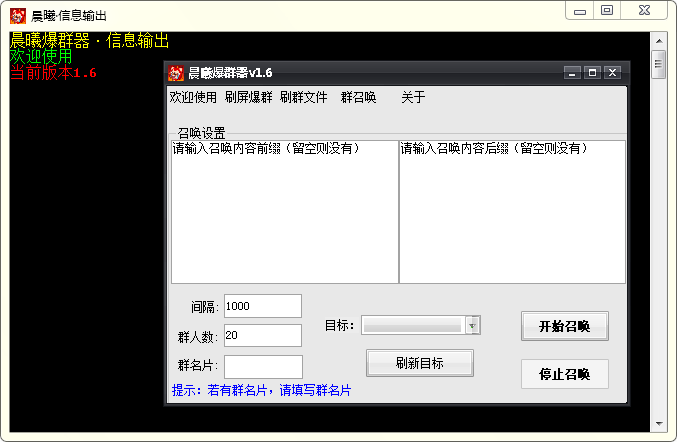This screenshot has height=442, width=677.
Task: Click the console scrollbar up arrow
Action: click(658, 41)
